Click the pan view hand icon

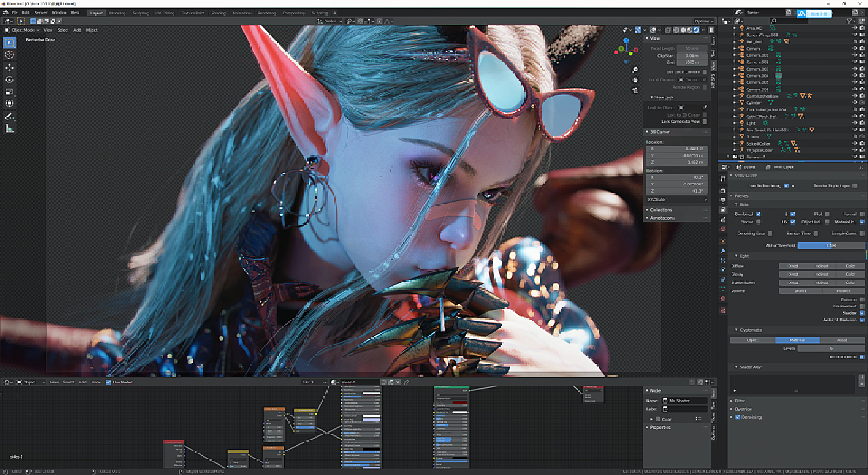coord(635,80)
